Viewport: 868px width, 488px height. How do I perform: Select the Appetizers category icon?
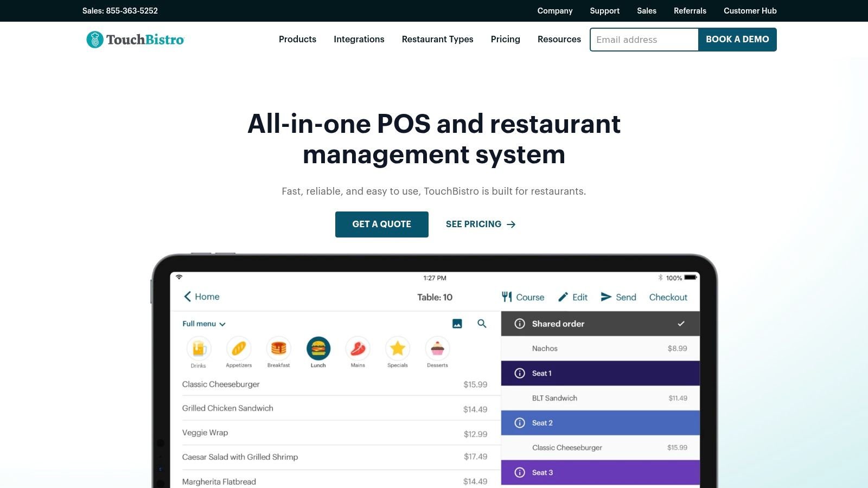point(239,349)
